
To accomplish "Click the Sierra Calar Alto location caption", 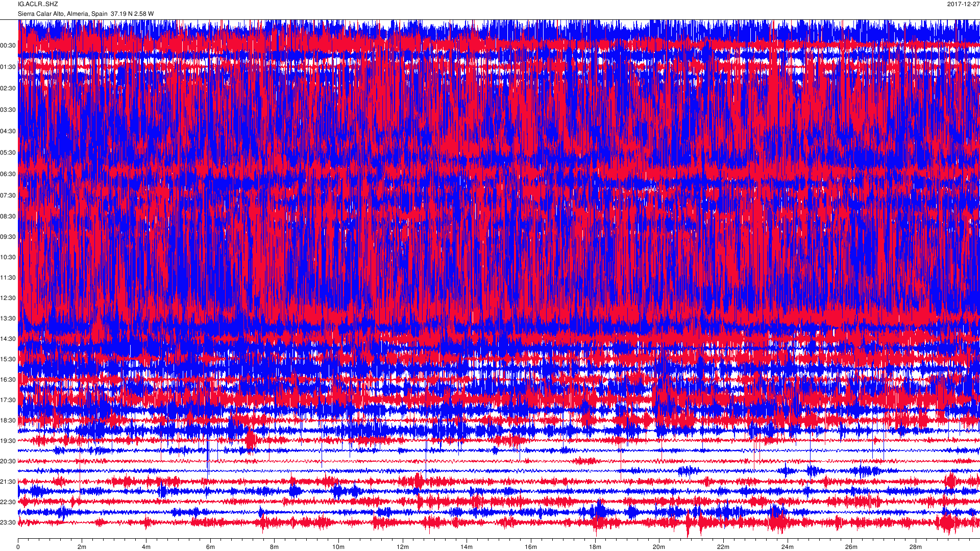I will click(x=86, y=14).
